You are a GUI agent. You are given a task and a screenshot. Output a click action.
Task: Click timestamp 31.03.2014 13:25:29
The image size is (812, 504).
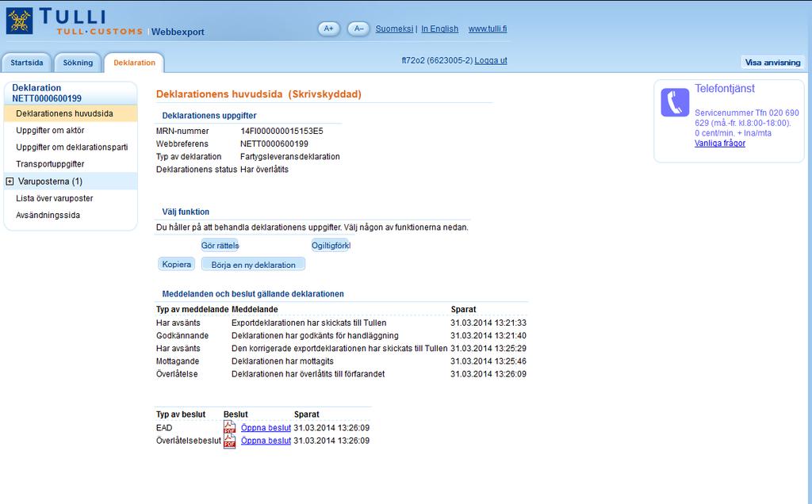click(x=488, y=349)
